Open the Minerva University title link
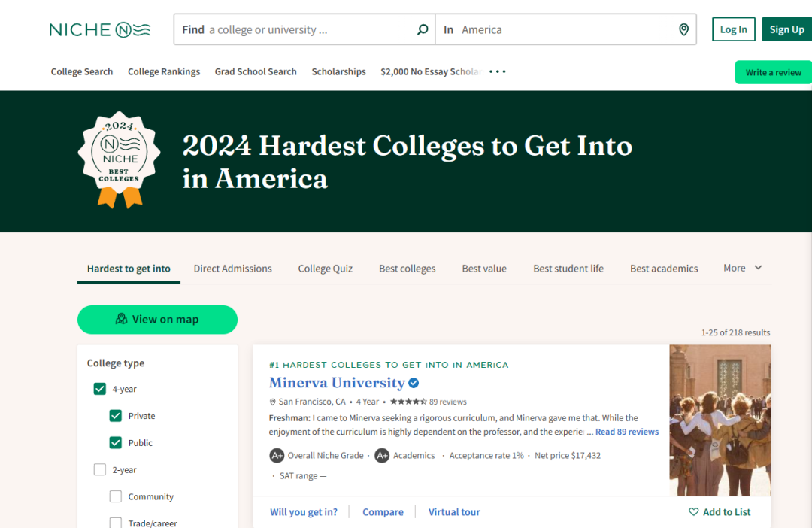 coord(337,382)
